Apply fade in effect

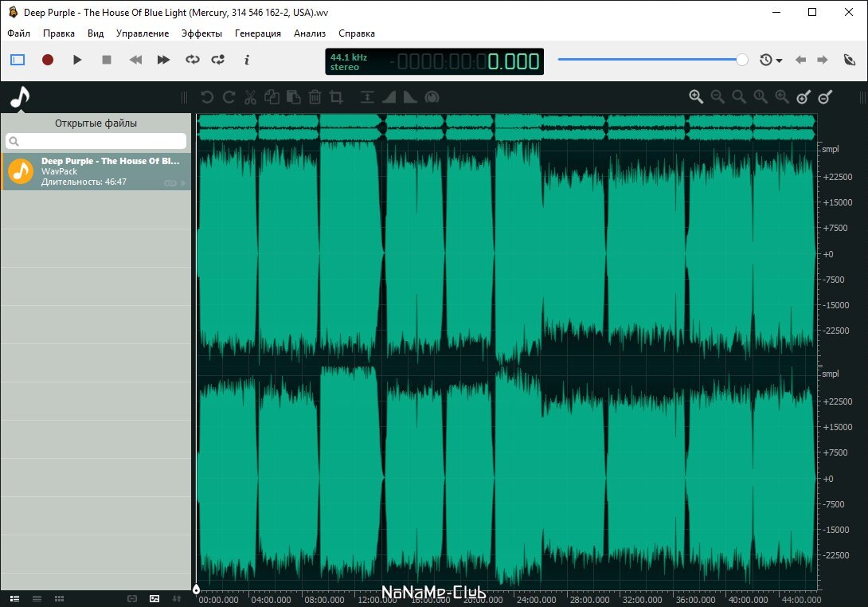389,97
